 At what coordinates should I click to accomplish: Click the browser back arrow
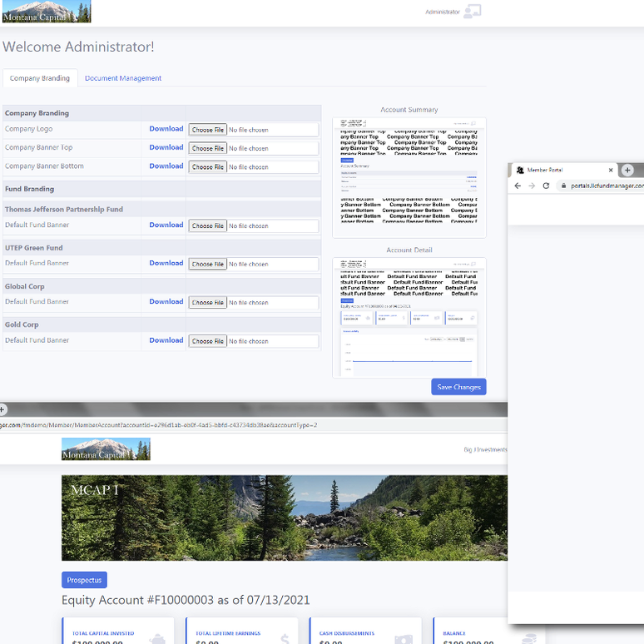[x=519, y=186]
